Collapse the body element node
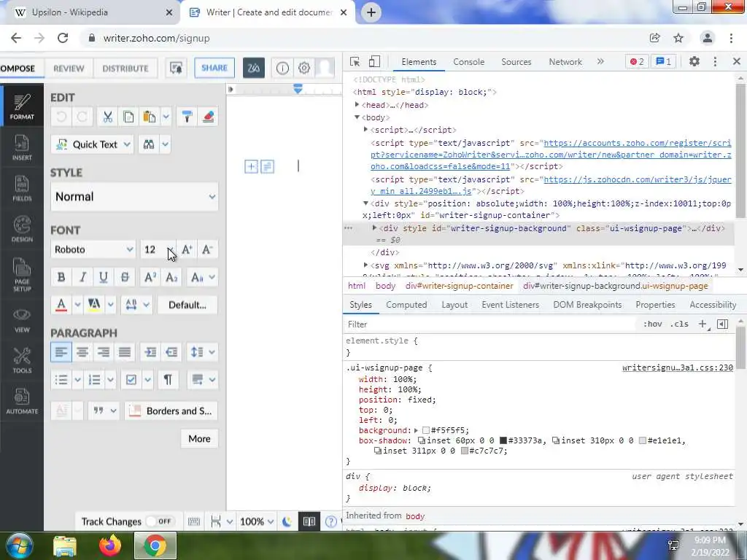The image size is (747, 560). pos(357,117)
